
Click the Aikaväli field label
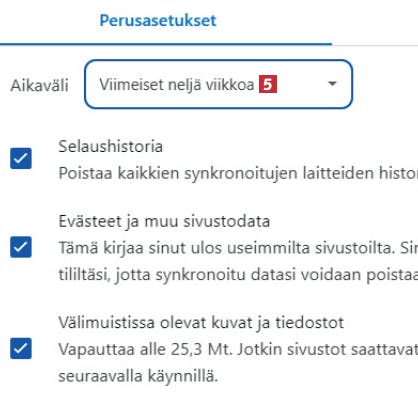[x=39, y=85]
